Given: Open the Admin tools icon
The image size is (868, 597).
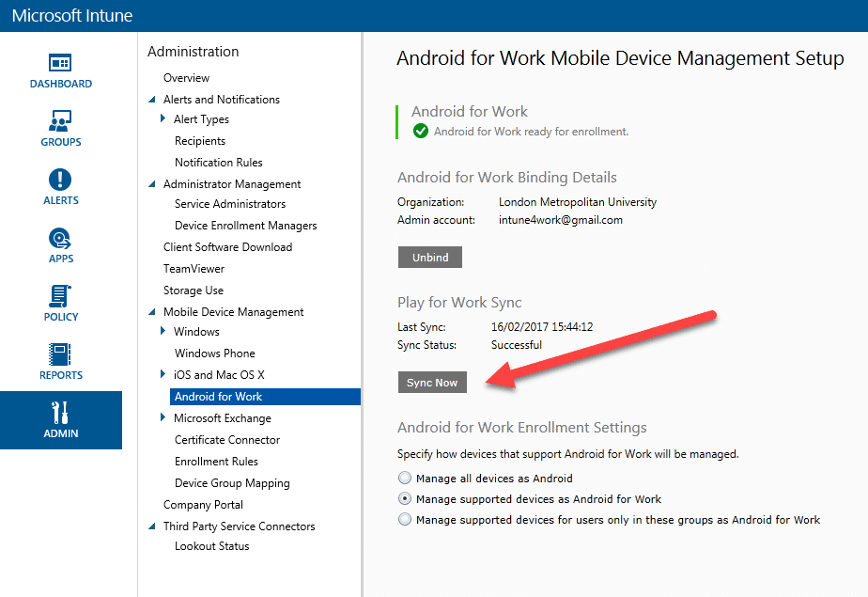Looking at the screenshot, I should click(x=60, y=413).
